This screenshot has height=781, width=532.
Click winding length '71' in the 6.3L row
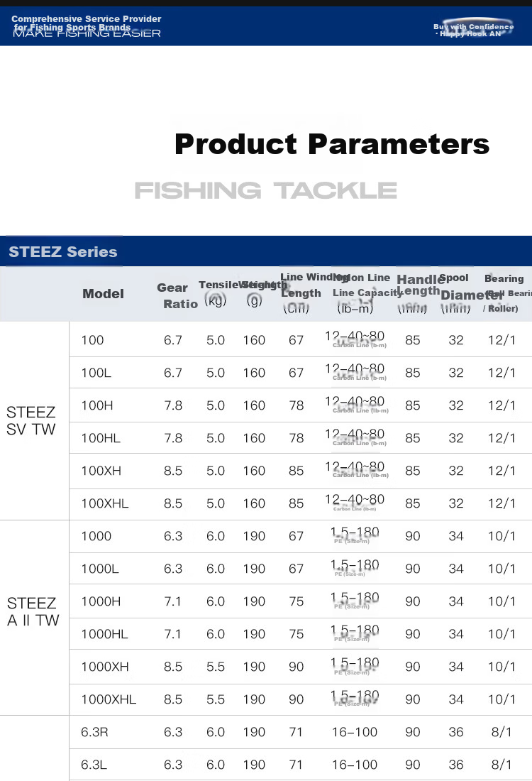[296, 765]
